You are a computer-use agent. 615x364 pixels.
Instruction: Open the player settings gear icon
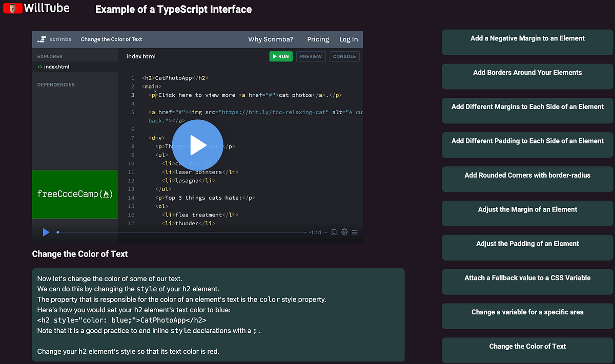344,232
